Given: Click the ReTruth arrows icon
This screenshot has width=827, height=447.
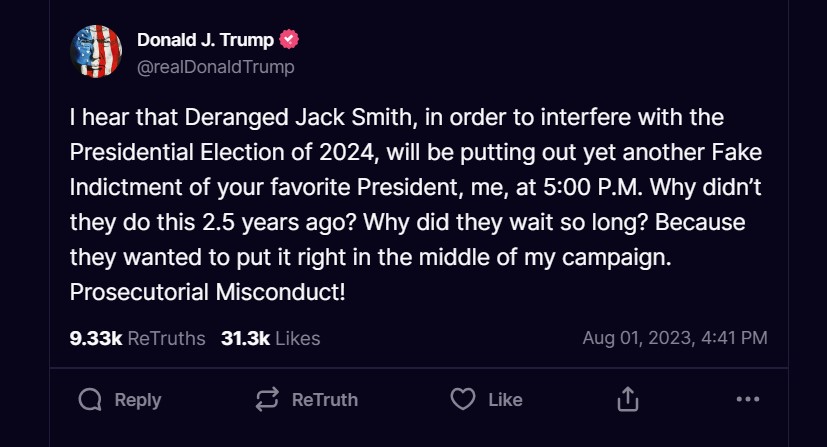Looking at the screenshot, I should click(x=267, y=400).
